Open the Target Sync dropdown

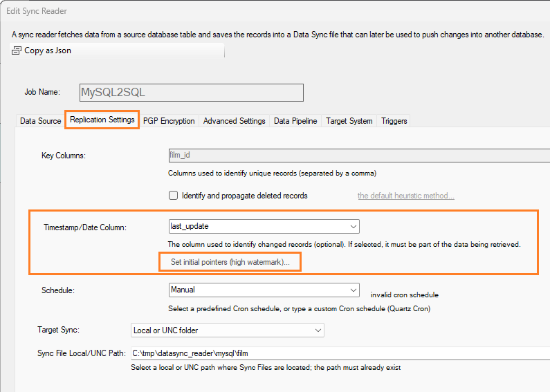point(228,330)
